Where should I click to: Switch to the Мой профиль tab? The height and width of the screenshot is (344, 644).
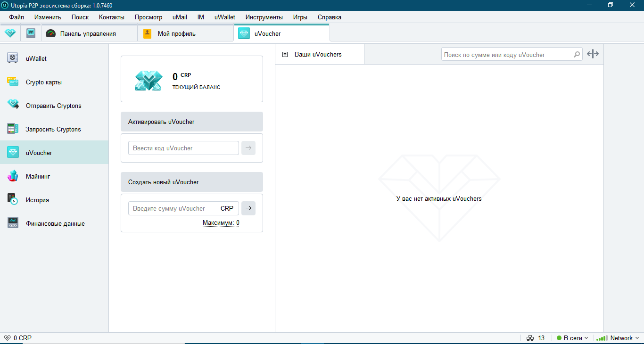186,33
